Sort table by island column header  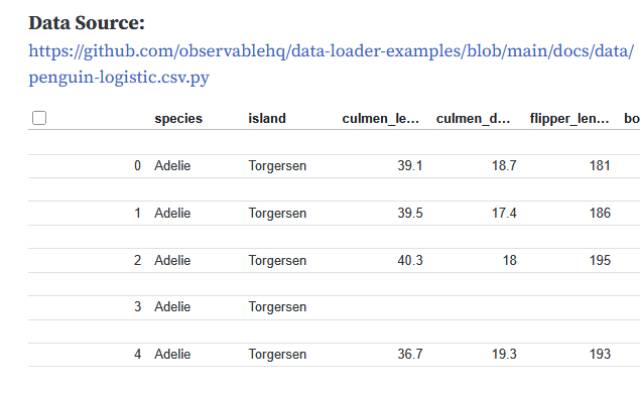pyautogui.click(x=267, y=118)
